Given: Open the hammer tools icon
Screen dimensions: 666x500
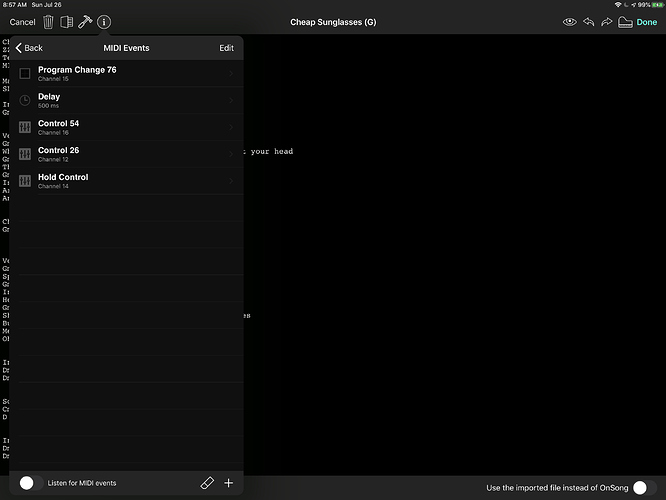Looking at the screenshot, I should [x=85, y=22].
